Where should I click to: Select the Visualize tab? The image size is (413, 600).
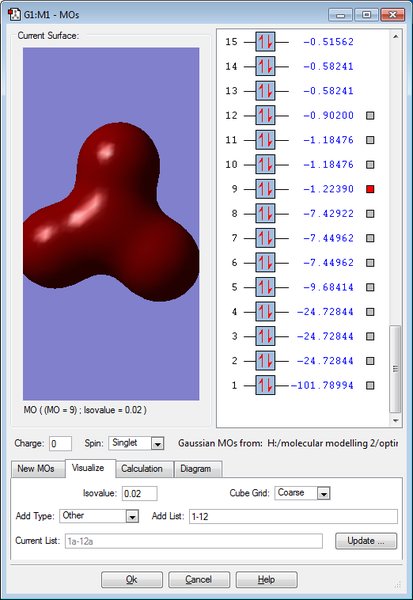point(88,468)
